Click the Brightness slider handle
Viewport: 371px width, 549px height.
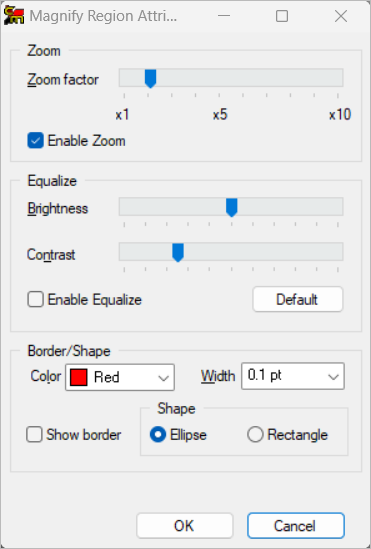pos(231,208)
